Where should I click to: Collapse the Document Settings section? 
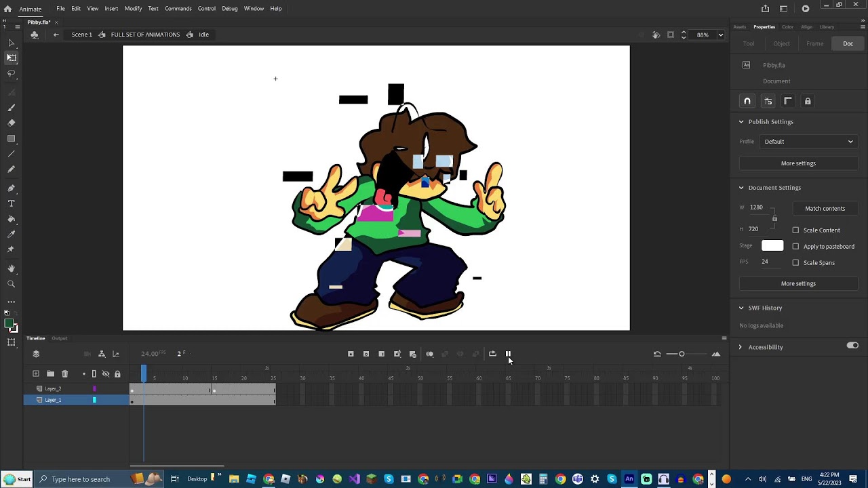coord(741,188)
